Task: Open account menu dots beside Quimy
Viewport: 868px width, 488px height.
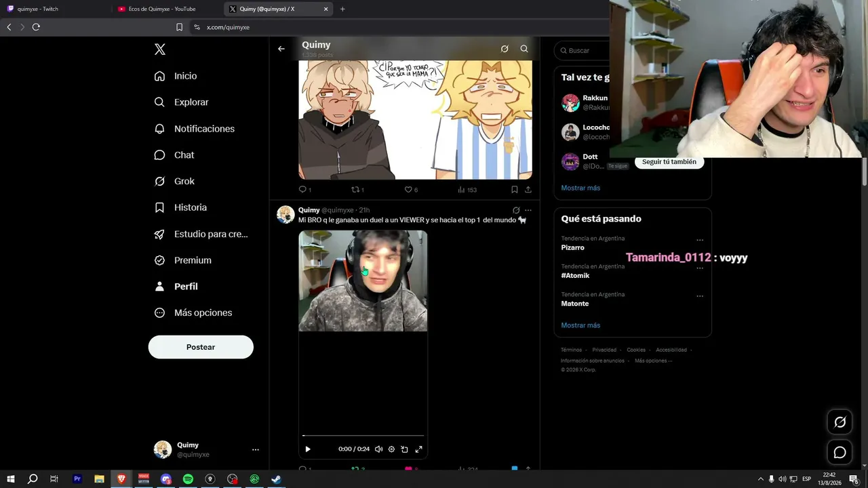Action: click(256, 449)
